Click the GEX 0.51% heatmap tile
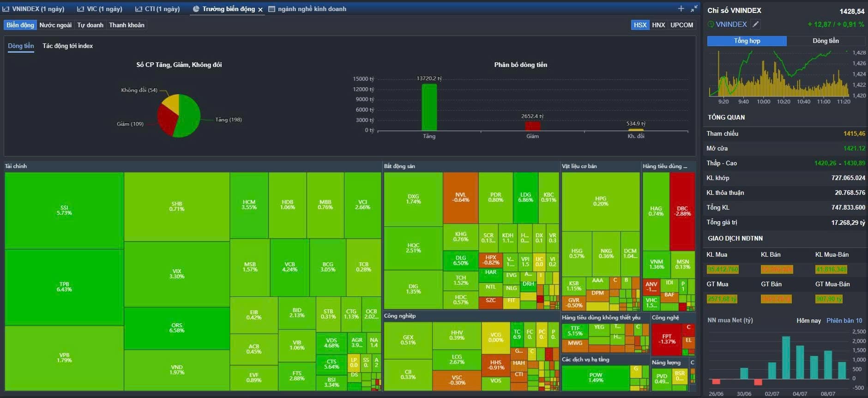This screenshot has height=398, width=868. click(x=408, y=340)
